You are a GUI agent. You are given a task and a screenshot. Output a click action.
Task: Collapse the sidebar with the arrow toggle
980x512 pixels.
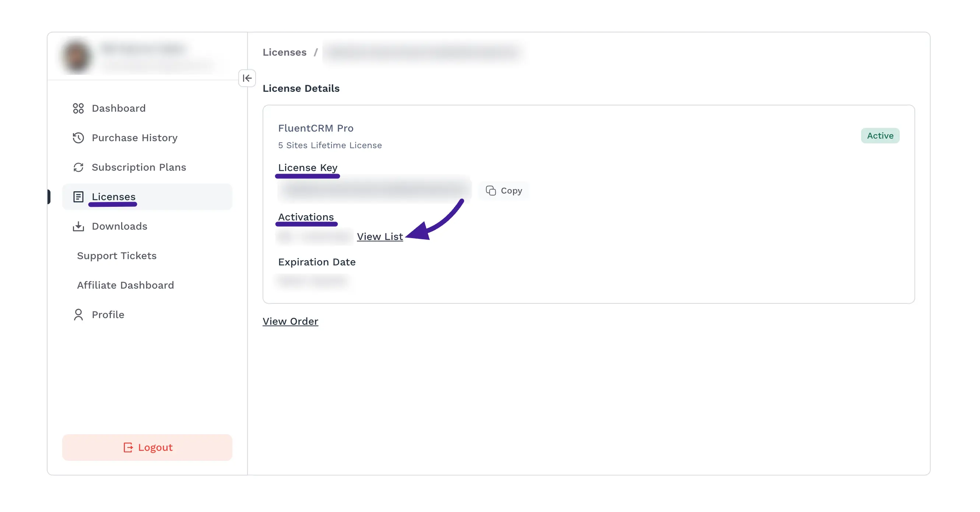[x=247, y=79]
